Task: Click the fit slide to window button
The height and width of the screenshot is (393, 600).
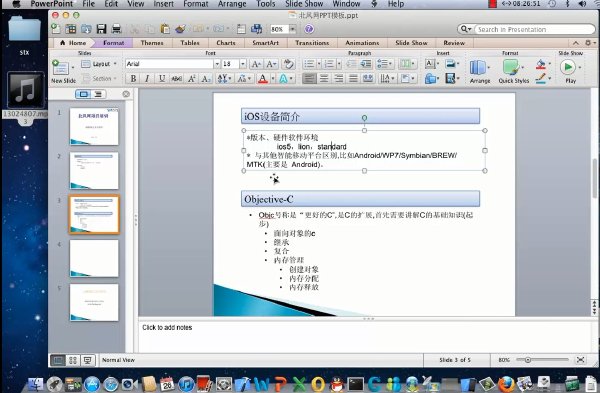Action: tap(580, 360)
